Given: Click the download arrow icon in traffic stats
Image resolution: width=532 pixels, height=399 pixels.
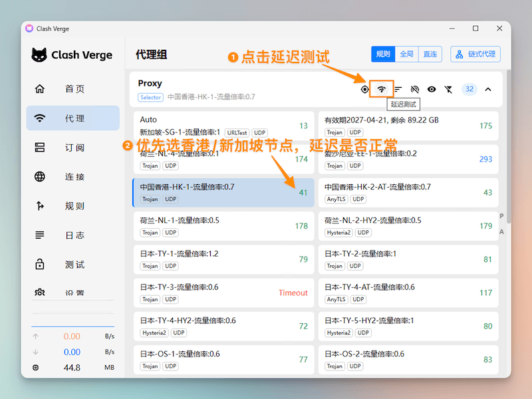Looking at the screenshot, I should [x=36, y=352].
